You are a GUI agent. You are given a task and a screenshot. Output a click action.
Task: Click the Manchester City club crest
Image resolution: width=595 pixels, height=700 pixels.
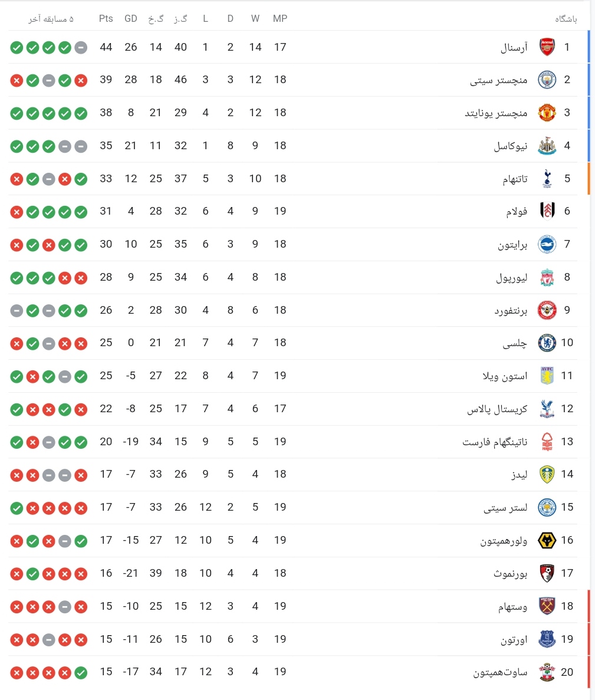click(547, 80)
